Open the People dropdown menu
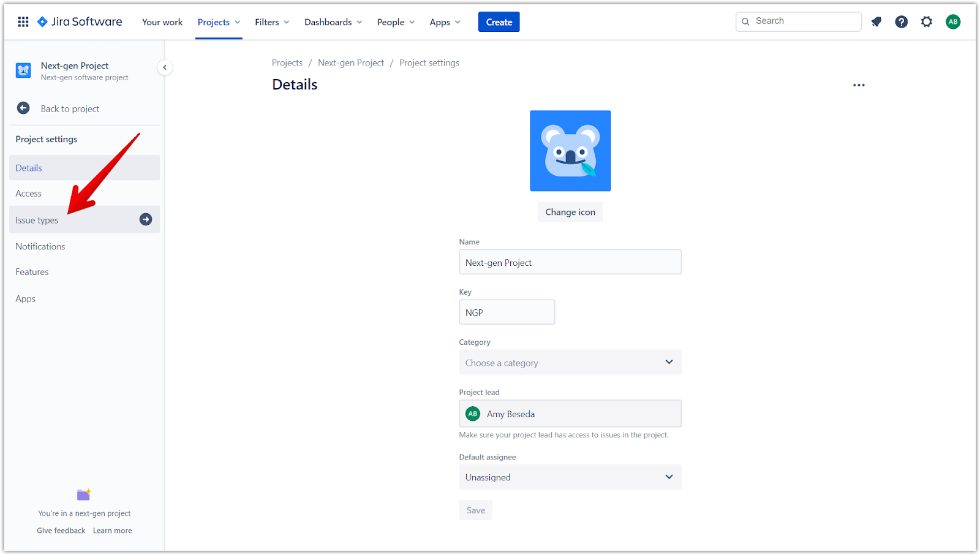 (396, 22)
